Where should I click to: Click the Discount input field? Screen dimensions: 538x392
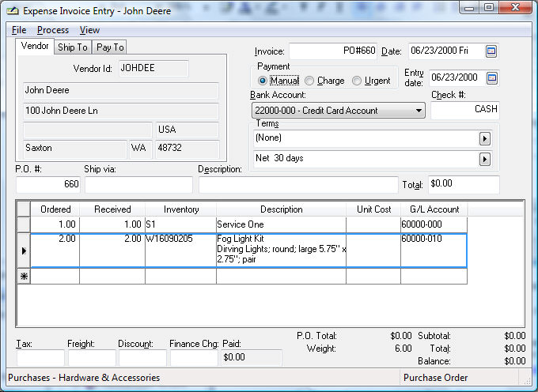coord(142,358)
